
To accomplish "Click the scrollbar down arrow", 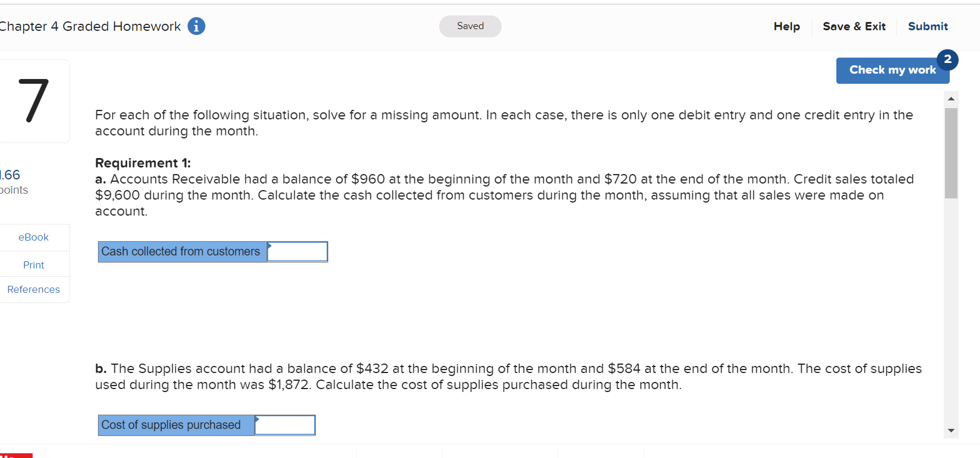I will tap(951, 429).
